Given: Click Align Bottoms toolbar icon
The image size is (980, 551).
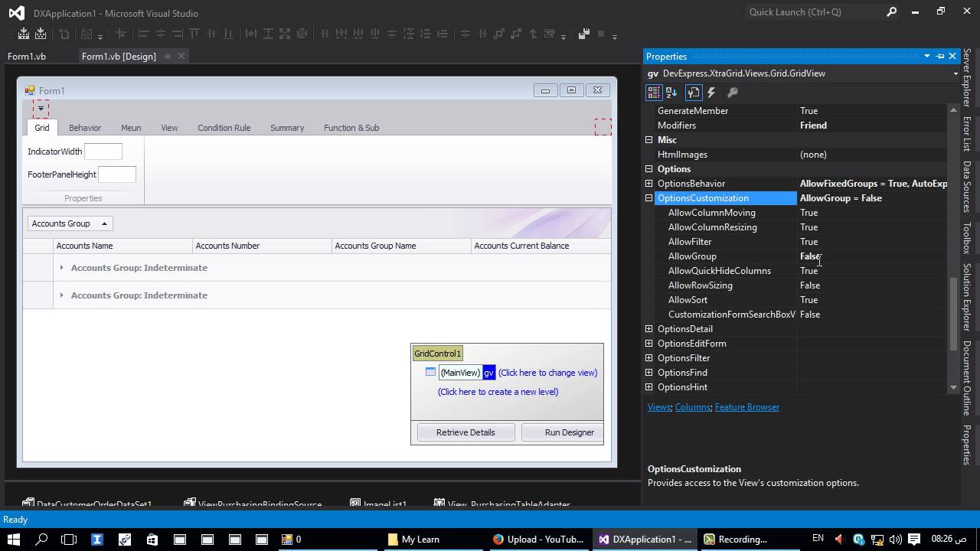Looking at the screenshot, I should (228, 34).
